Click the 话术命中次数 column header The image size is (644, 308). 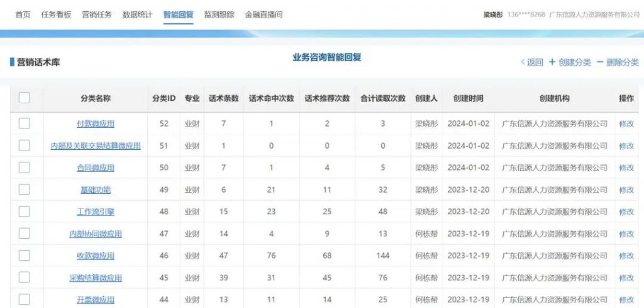click(x=271, y=99)
